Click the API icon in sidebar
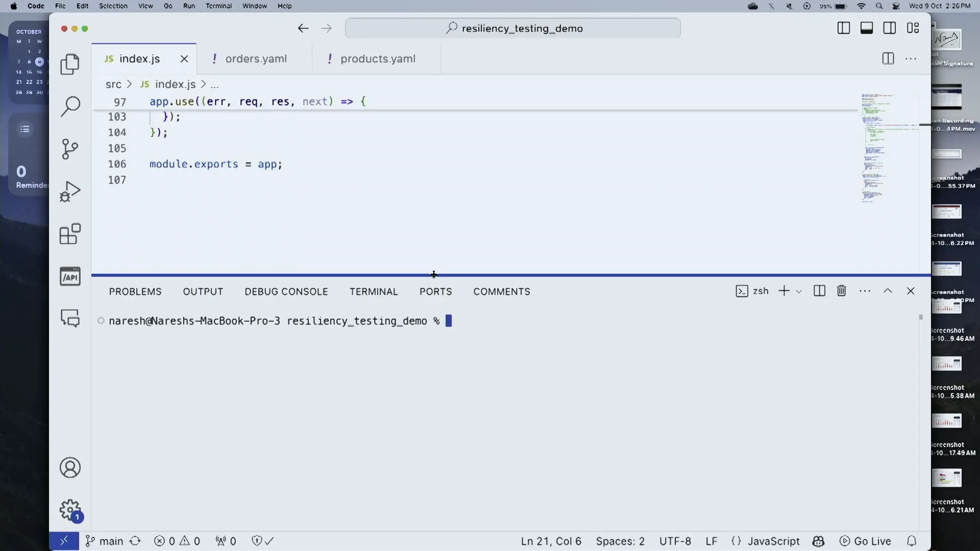The width and height of the screenshot is (980, 551). 70,275
